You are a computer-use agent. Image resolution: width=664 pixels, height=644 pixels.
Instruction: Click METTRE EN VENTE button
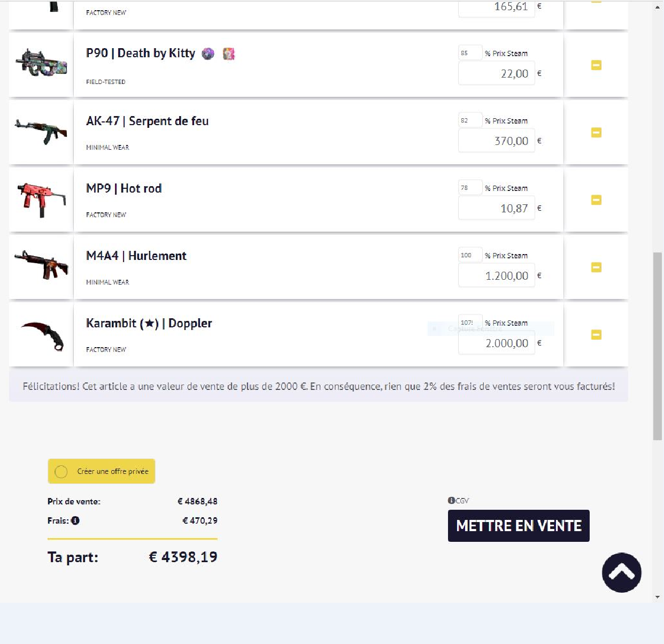(x=519, y=526)
